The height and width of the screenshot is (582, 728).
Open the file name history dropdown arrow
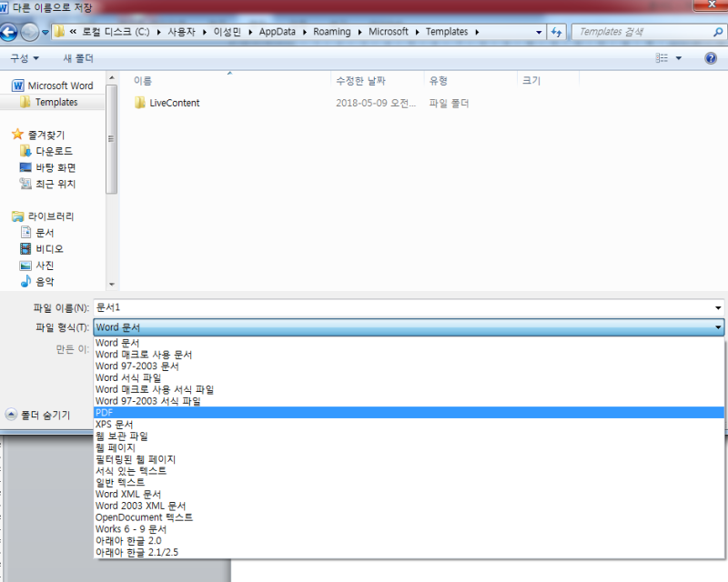click(718, 307)
